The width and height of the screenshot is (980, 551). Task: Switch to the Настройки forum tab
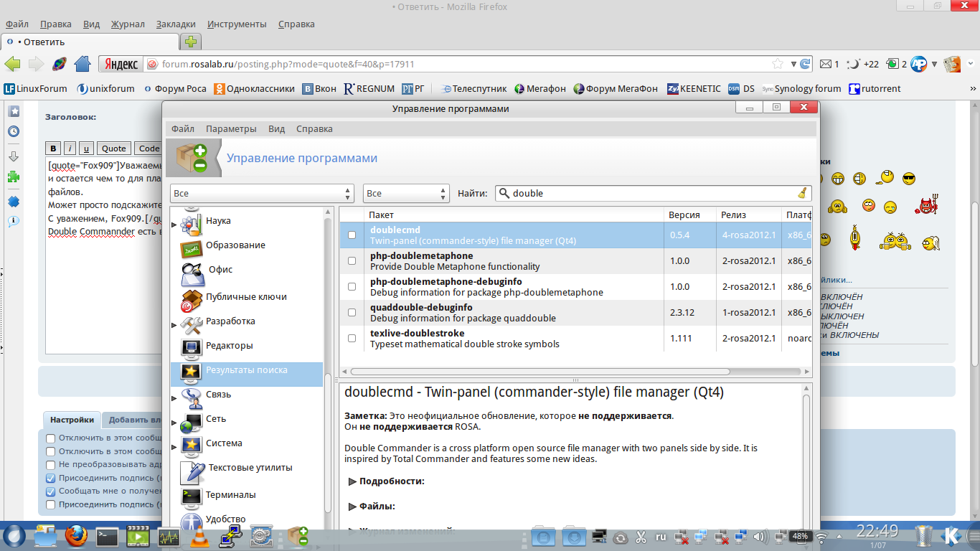(72, 420)
